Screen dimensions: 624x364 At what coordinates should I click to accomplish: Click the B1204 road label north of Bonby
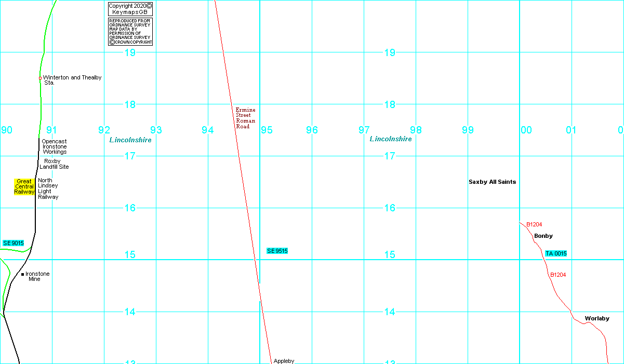pos(534,224)
